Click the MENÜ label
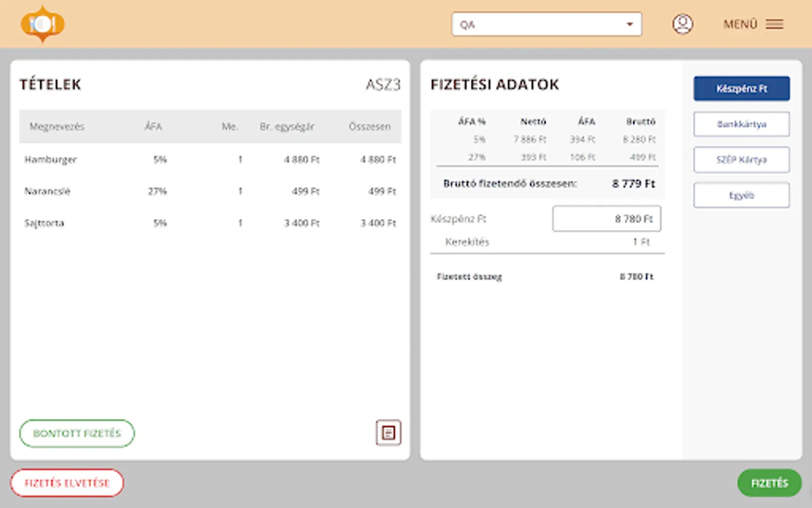Screen dimensions: 812x508 [740, 24]
